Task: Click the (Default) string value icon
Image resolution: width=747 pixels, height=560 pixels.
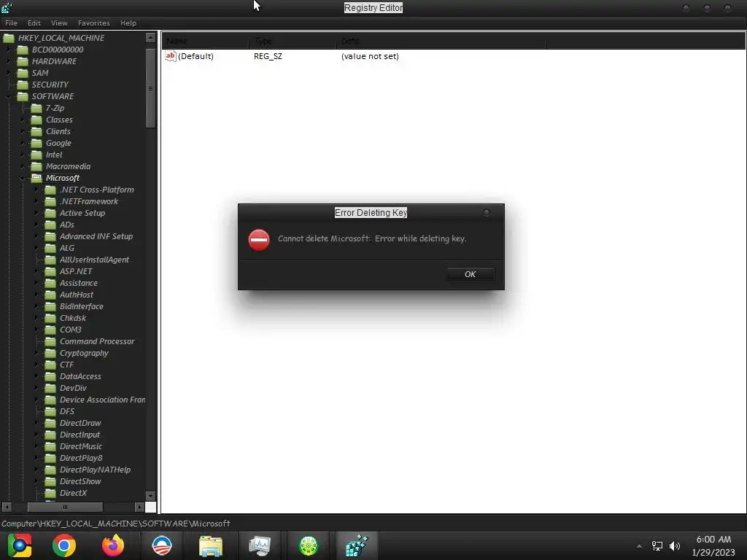Action: pos(171,56)
